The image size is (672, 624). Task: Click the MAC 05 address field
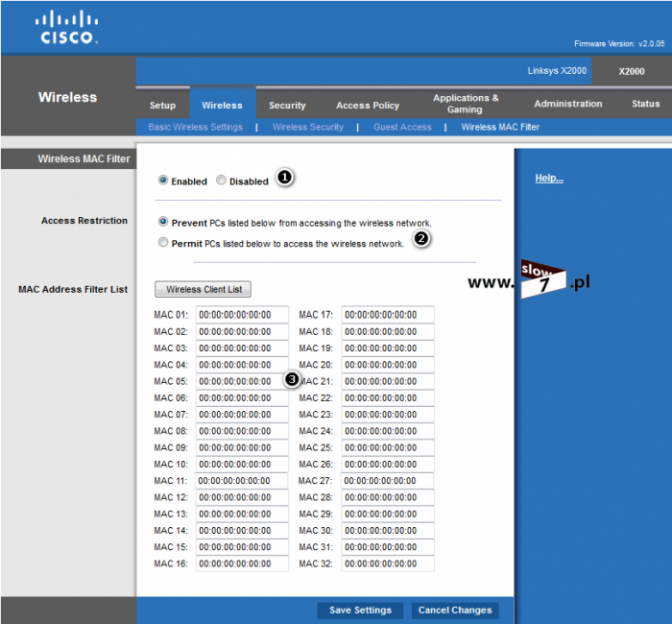(242, 381)
